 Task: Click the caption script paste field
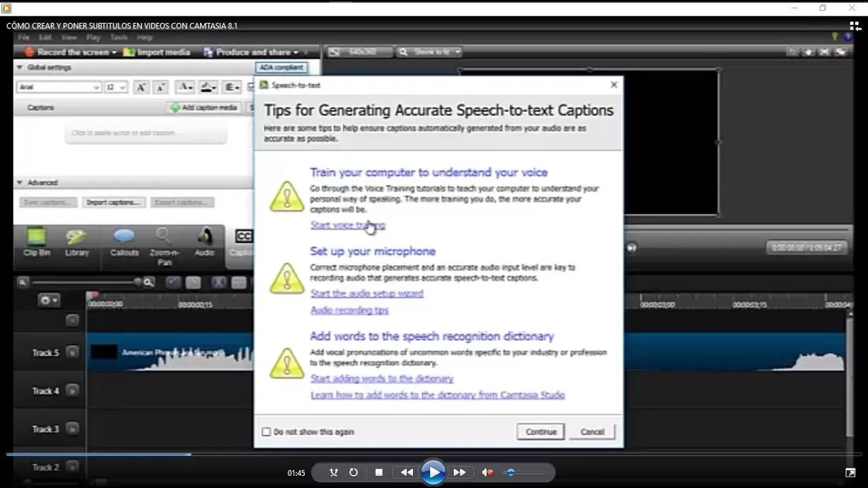pyautogui.click(x=146, y=134)
